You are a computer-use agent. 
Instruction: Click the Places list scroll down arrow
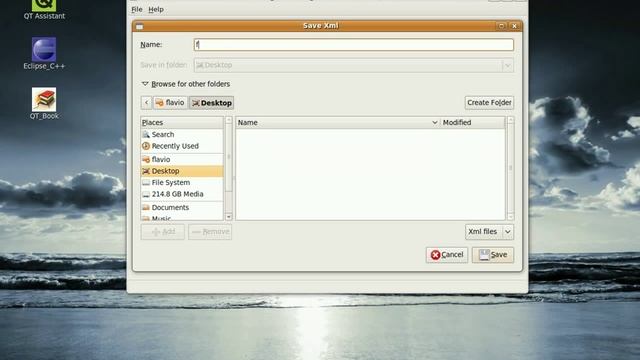tap(229, 217)
